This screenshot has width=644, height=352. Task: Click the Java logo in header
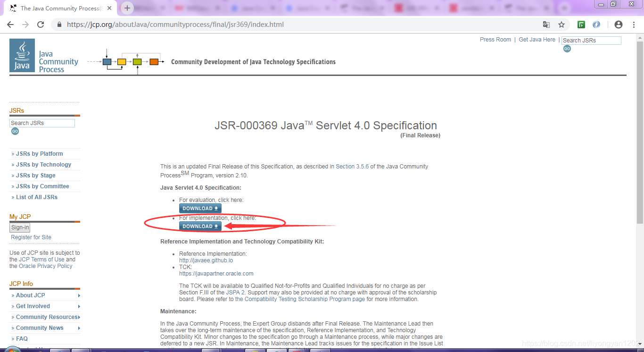tap(22, 55)
